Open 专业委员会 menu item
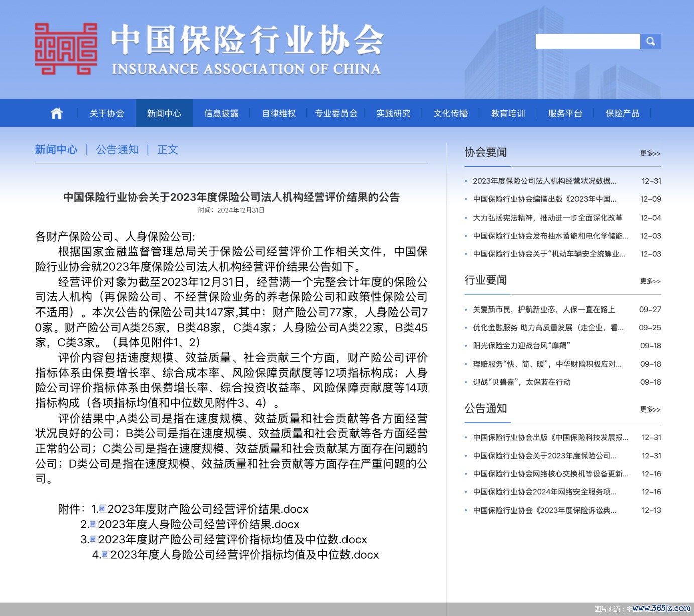 click(x=336, y=113)
